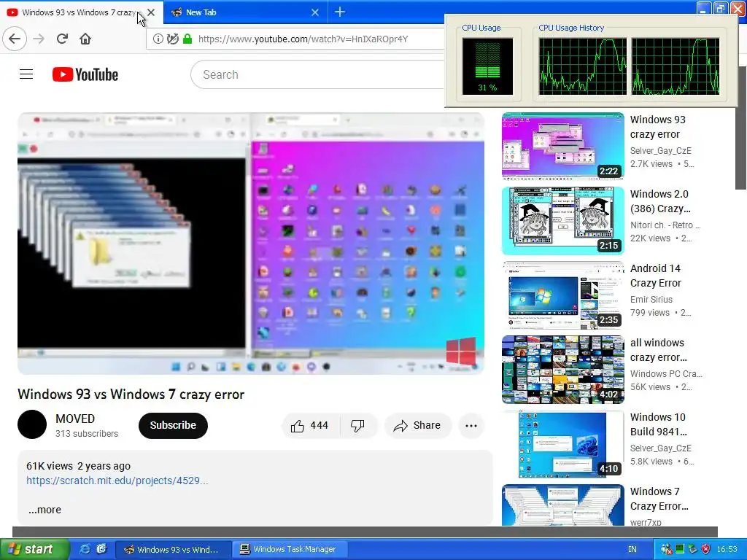This screenshot has width=747, height=560.
Task: Expand description with ...more
Action: pos(44,510)
